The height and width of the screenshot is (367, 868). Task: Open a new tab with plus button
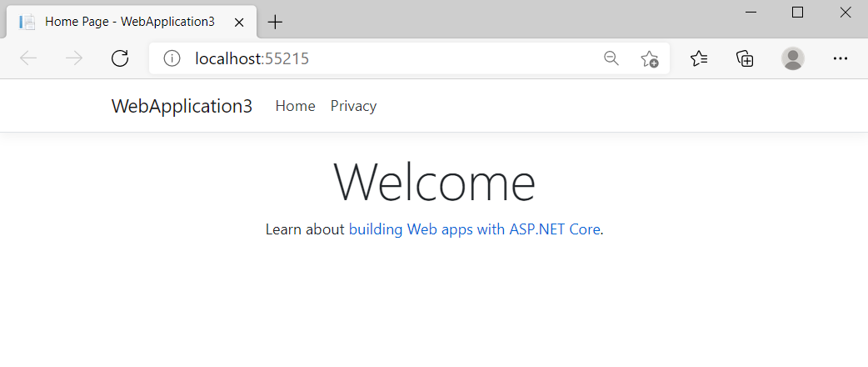[x=275, y=23]
